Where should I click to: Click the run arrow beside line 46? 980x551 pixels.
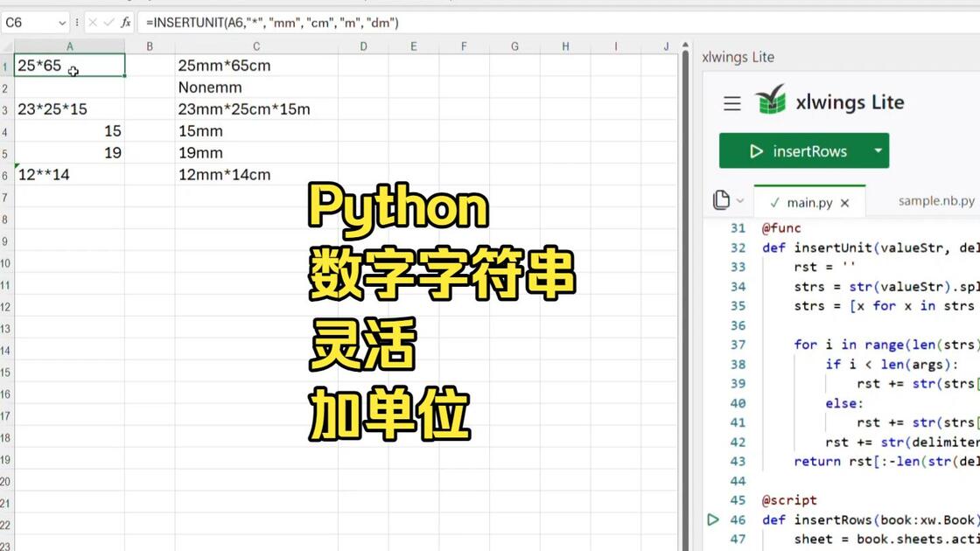tap(712, 520)
